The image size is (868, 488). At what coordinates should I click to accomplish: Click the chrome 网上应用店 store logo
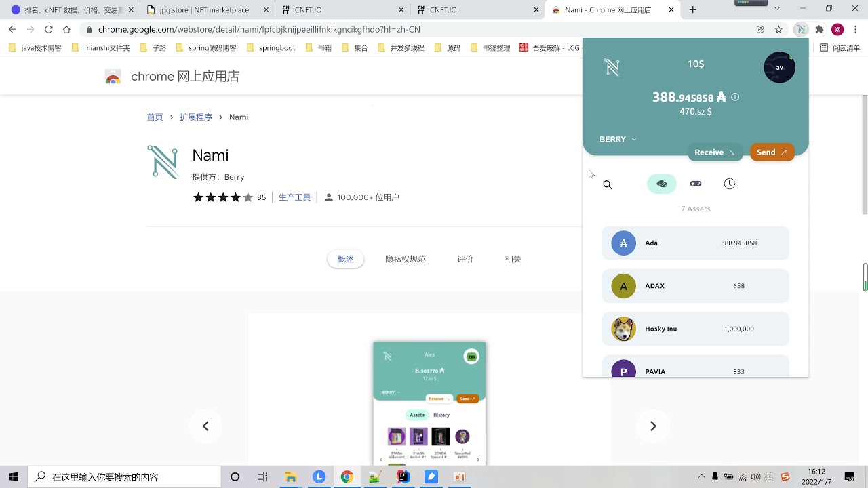[172, 77]
